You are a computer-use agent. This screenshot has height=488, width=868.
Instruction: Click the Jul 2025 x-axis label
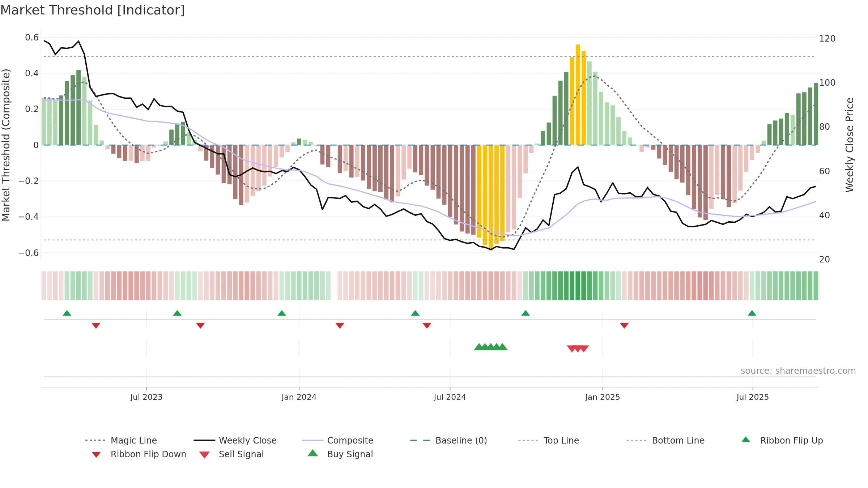(753, 397)
